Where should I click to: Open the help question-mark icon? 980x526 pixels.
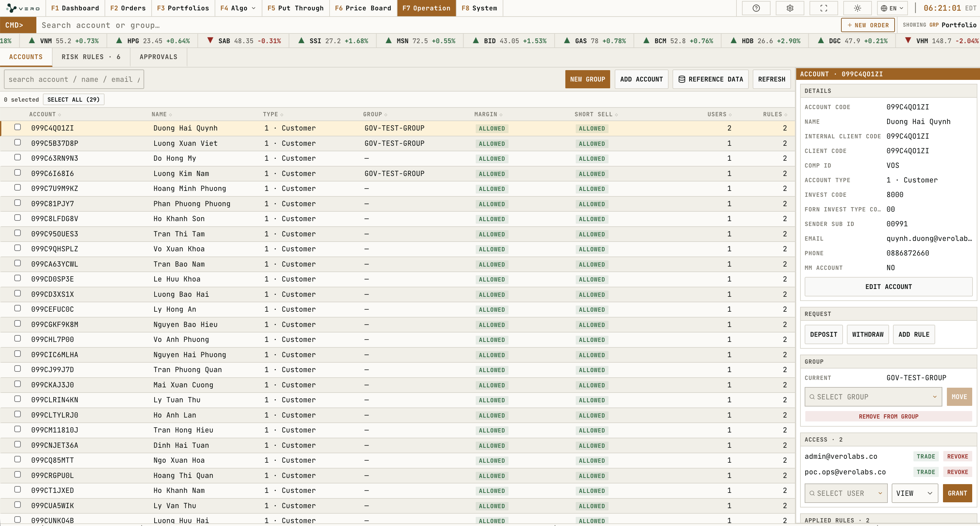click(756, 8)
